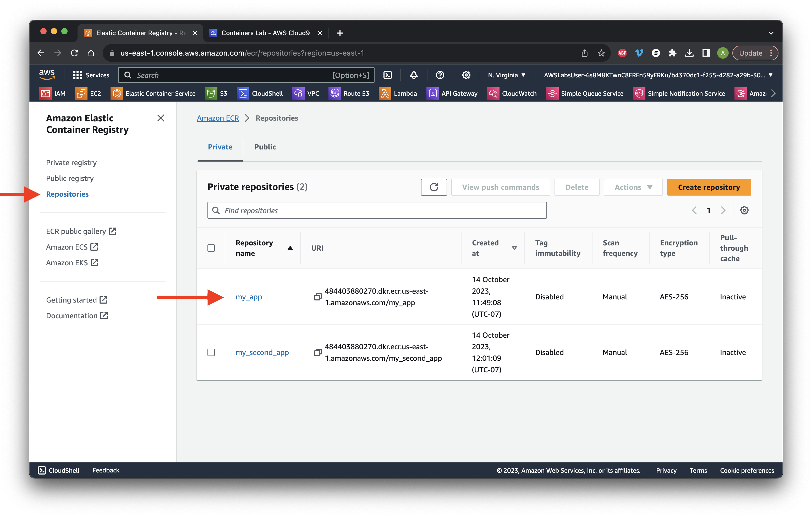Viewport: 812px width, 517px height.
Task: Open console settings gear in top bar
Action: (466, 75)
